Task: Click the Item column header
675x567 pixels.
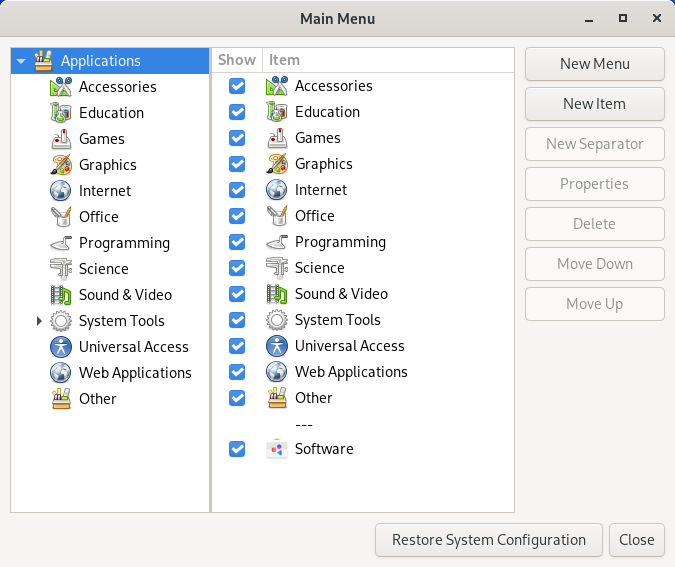Action: [x=389, y=60]
